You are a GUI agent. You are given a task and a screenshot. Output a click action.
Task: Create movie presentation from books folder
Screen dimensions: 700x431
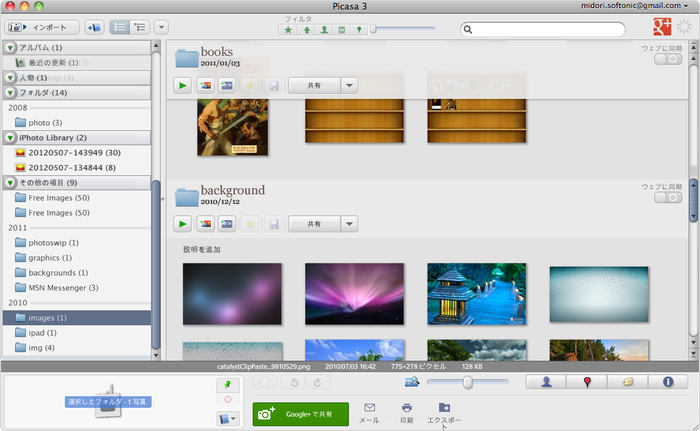click(x=227, y=85)
